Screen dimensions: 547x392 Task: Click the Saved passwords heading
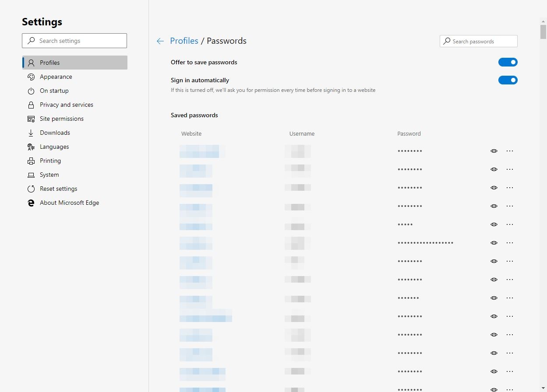pyautogui.click(x=194, y=115)
